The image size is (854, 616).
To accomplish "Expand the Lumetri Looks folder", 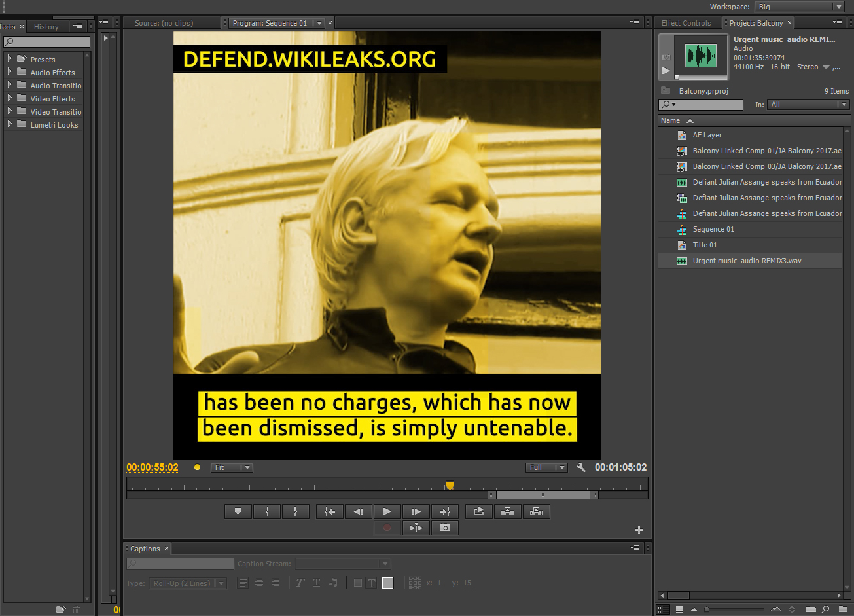I will point(10,124).
